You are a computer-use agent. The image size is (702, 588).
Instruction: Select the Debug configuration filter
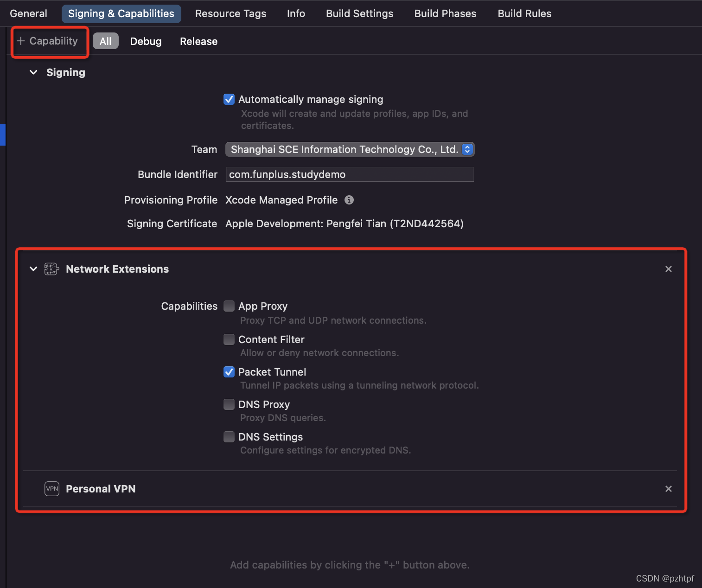tap(146, 41)
